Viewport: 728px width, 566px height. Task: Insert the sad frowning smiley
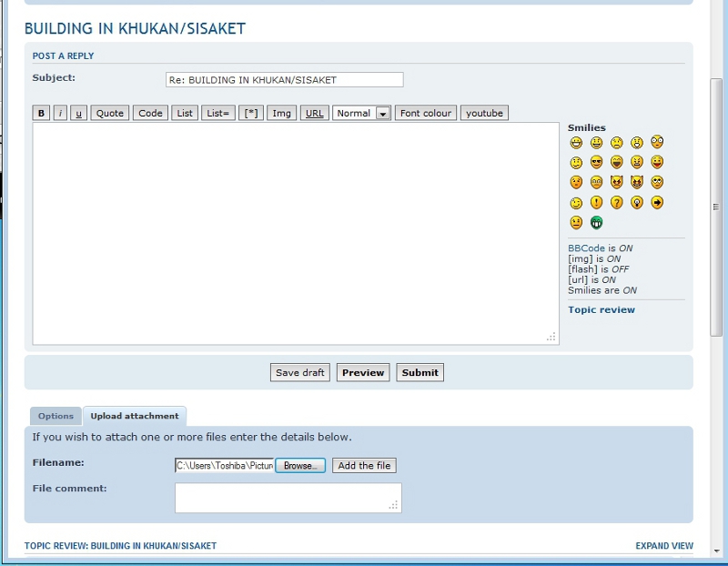coord(616,143)
